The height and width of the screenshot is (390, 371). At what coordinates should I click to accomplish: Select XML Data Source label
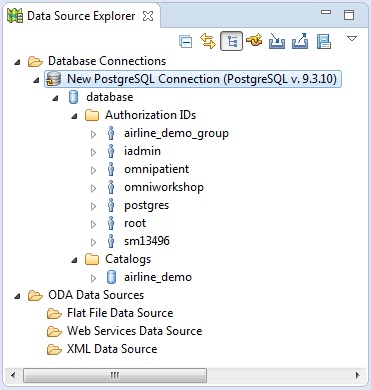coord(112,349)
